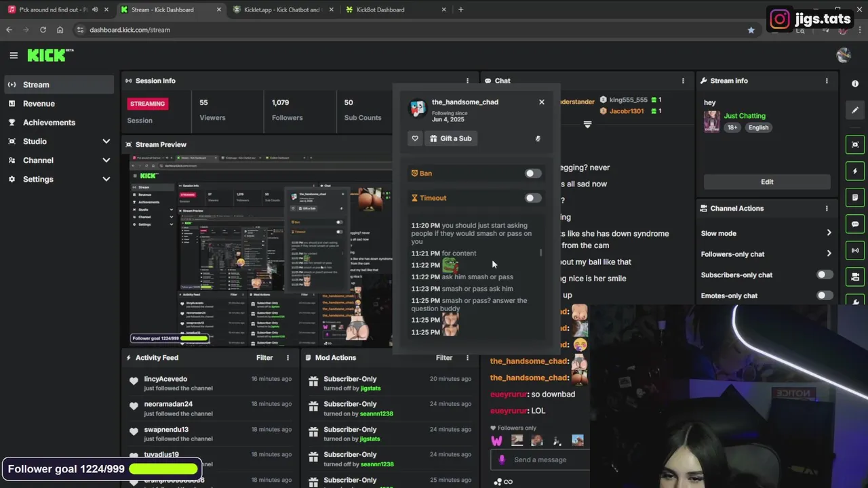This screenshot has width=868, height=488.
Task: Click the Just Chatting category link
Action: [x=745, y=116]
